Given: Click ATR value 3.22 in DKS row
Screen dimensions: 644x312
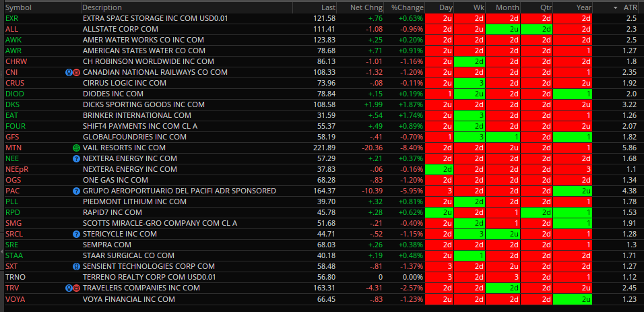Looking at the screenshot, I should 631,104.
